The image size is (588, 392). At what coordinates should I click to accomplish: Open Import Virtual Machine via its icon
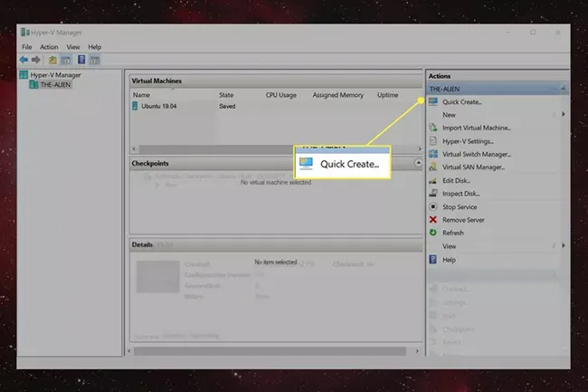[x=434, y=128]
